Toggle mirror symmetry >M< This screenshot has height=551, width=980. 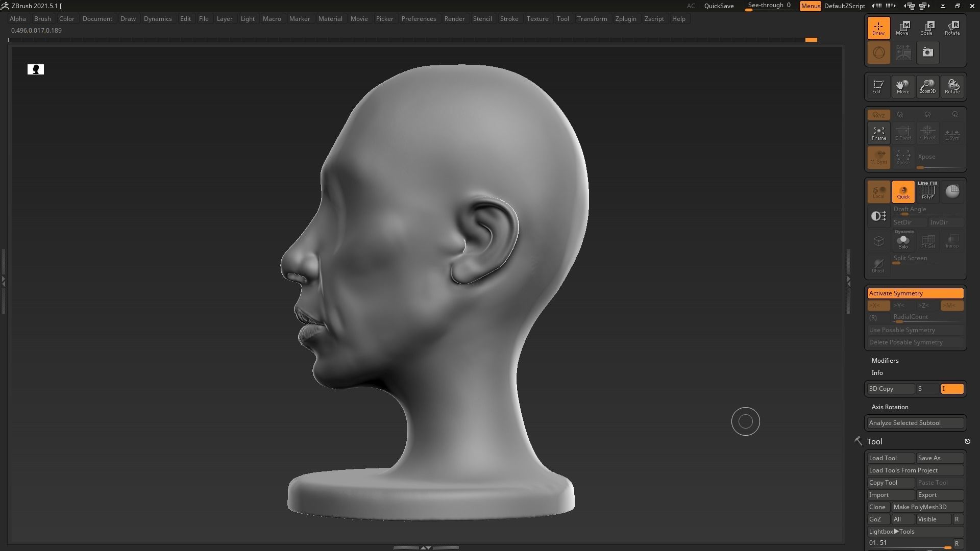coord(952,306)
